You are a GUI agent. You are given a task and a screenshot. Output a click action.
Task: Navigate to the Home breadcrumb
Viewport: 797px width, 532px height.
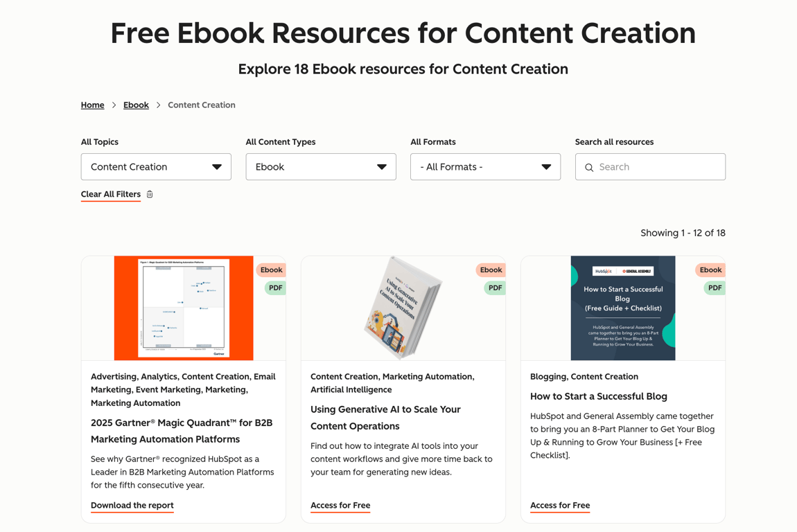(92, 105)
